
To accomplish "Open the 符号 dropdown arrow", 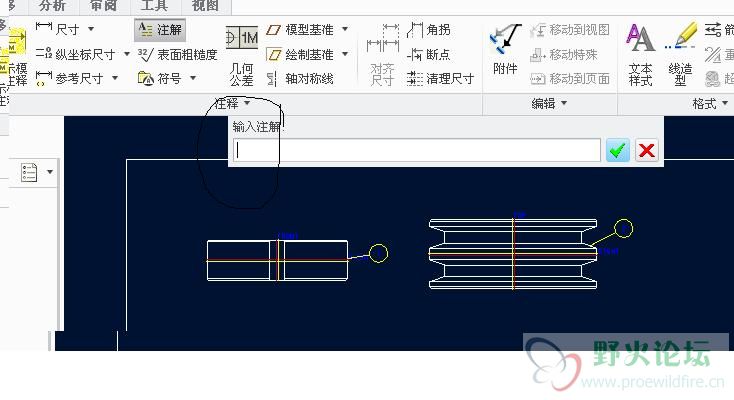I will coord(193,78).
